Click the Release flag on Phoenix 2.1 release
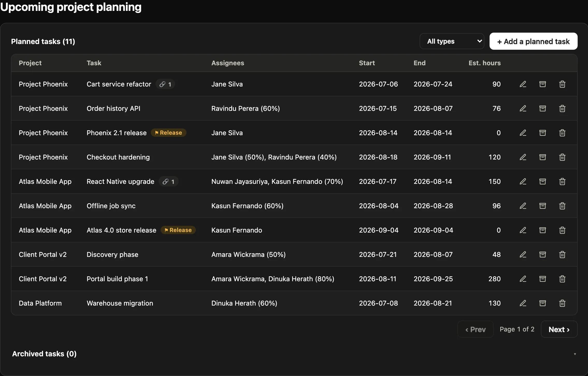 point(169,133)
